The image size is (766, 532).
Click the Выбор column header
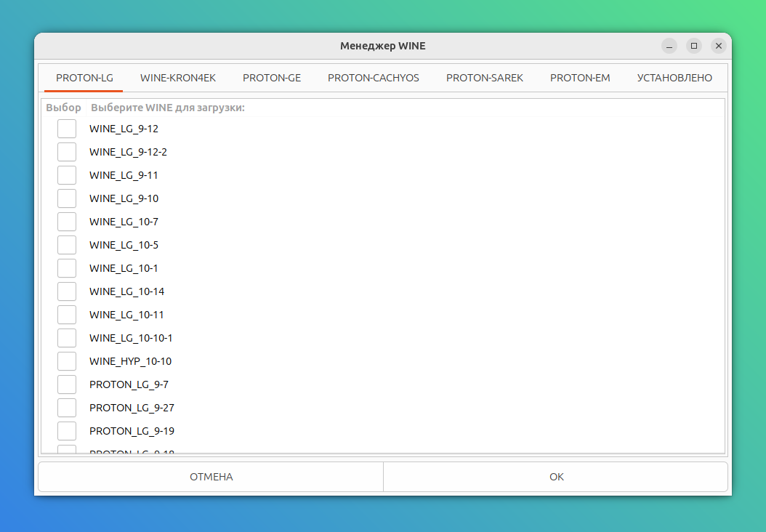point(63,108)
